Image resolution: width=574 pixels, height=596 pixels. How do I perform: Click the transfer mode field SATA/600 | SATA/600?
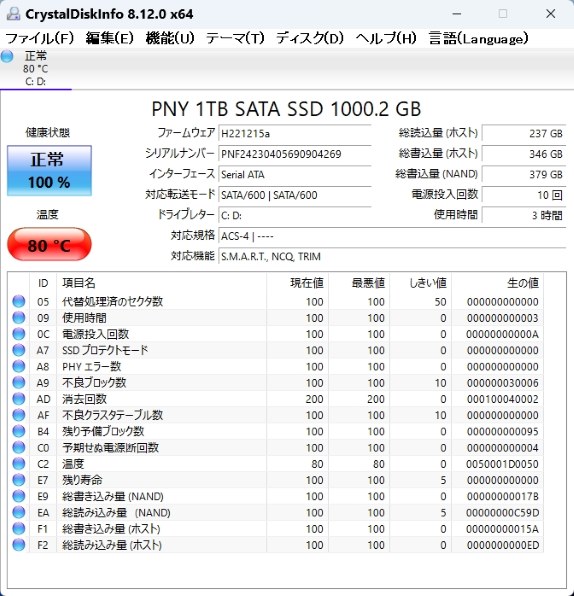click(295, 195)
